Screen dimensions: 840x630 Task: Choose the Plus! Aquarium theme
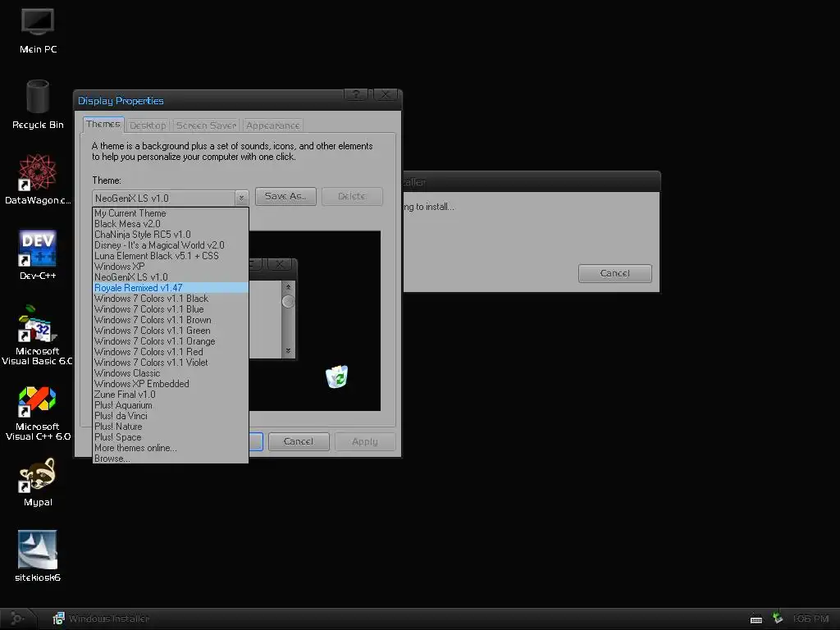click(171, 405)
